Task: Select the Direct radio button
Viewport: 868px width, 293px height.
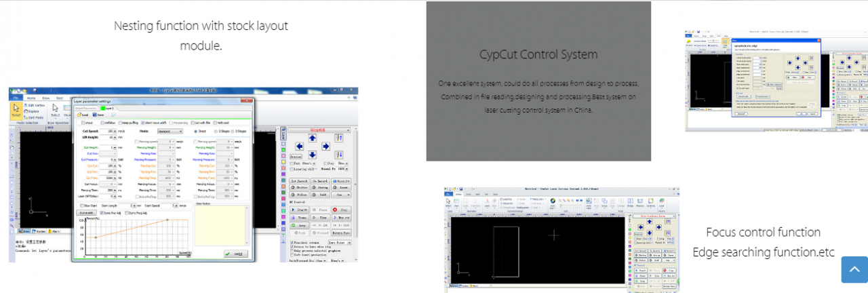Action: (x=197, y=130)
